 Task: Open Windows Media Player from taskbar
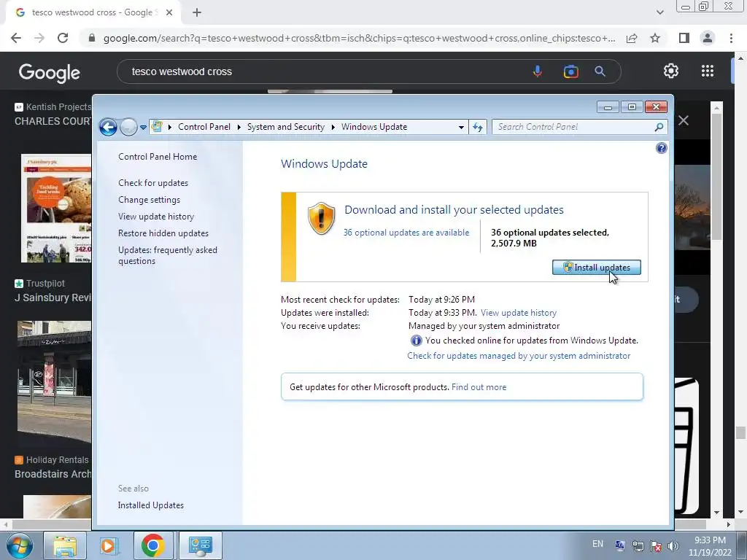(x=108, y=545)
